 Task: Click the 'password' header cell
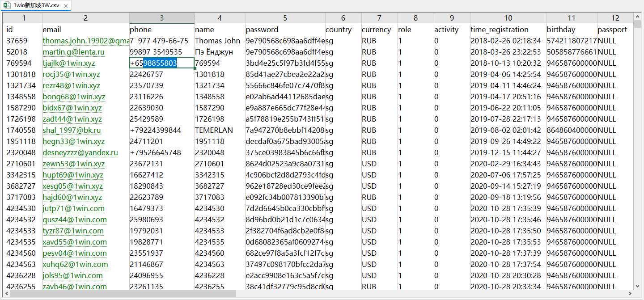(x=285, y=30)
